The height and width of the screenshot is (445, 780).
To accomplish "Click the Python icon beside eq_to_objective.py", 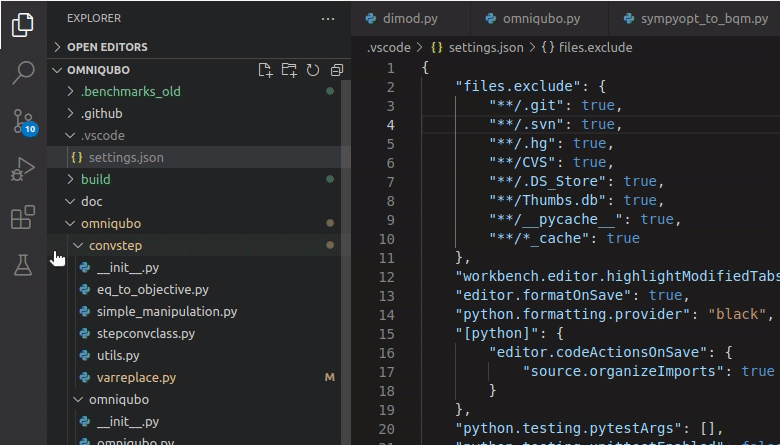I will [x=85, y=289].
